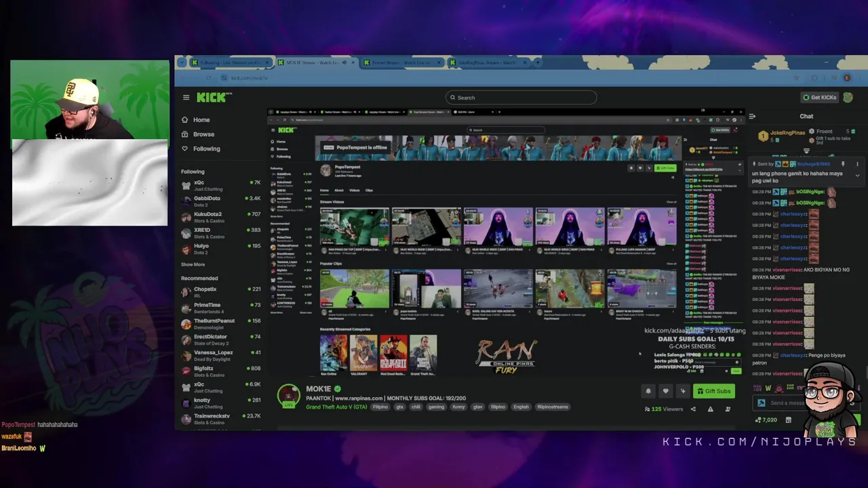The width and height of the screenshot is (868, 488).
Task: Open the browser tab search dropdown arrow
Action: [x=181, y=62]
